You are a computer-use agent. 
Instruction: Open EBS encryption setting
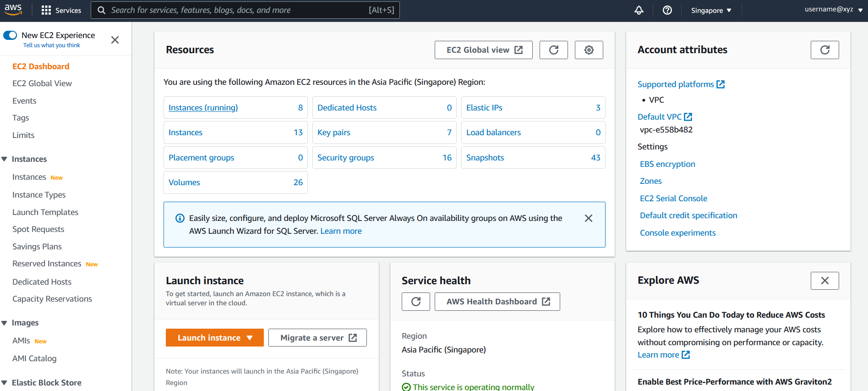pos(667,164)
